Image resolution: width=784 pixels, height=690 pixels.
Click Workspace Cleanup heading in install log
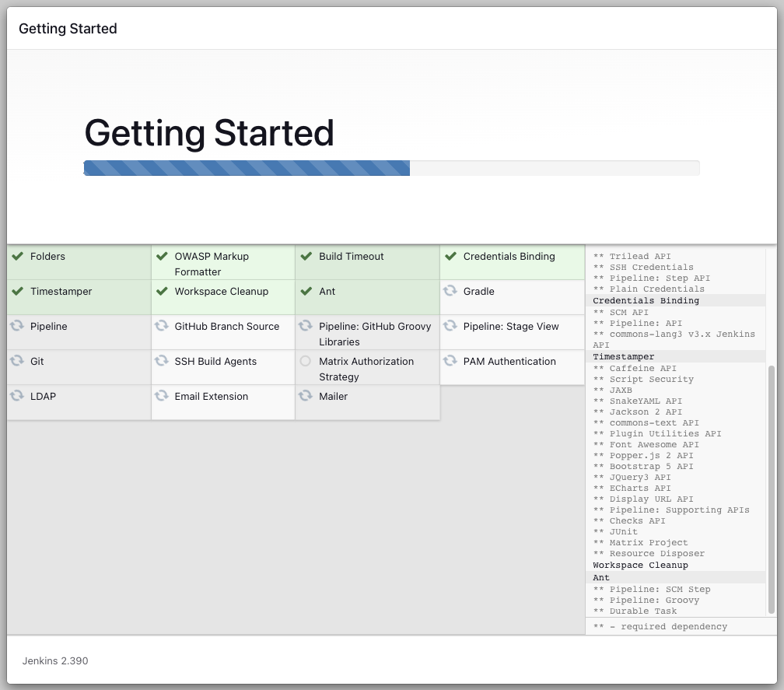coord(640,565)
